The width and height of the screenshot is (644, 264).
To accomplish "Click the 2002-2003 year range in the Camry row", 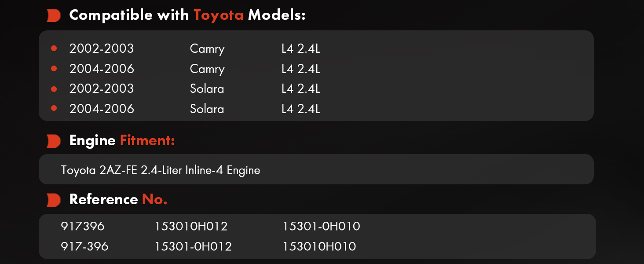I will point(102,48).
